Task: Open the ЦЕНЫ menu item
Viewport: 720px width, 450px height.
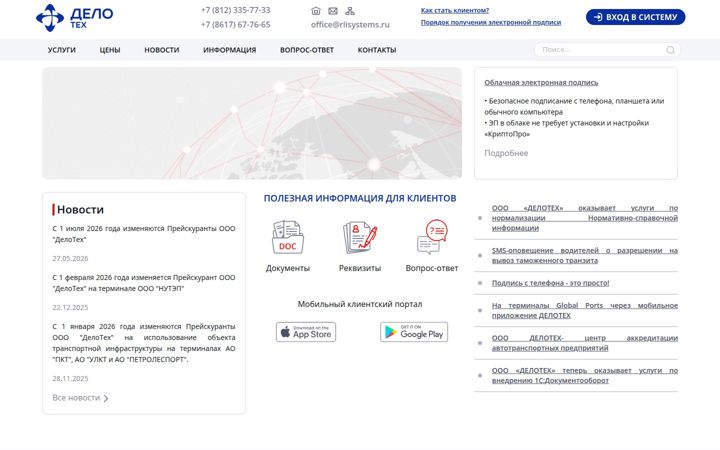Action: [x=110, y=50]
